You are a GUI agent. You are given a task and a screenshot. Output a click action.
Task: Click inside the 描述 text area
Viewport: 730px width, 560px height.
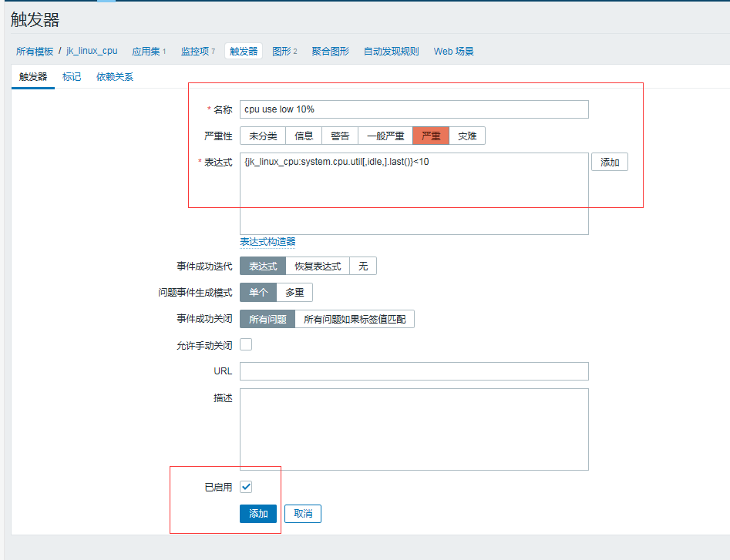click(414, 429)
